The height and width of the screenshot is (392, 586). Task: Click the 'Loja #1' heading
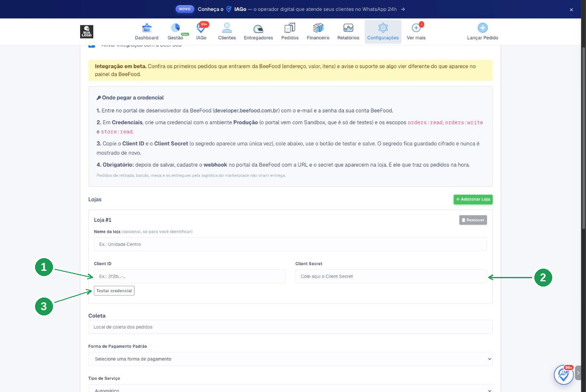point(102,220)
